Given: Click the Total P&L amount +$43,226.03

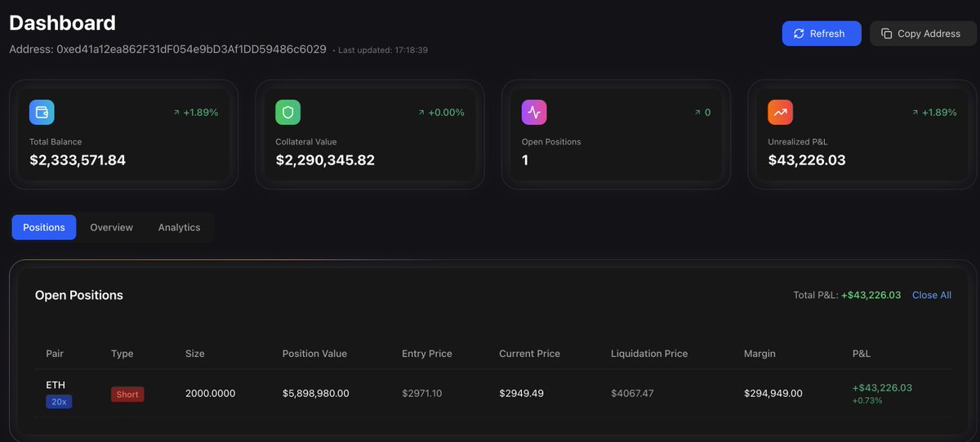Looking at the screenshot, I should (x=871, y=295).
